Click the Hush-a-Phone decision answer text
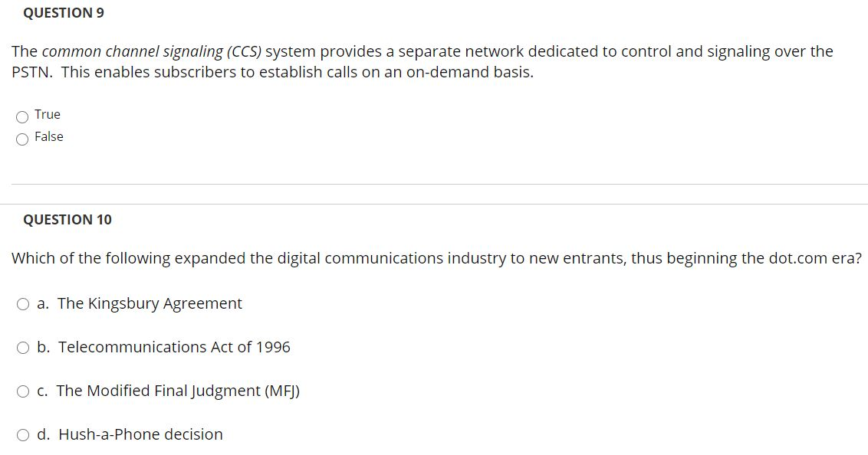This screenshot has width=868, height=455. (x=140, y=434)
